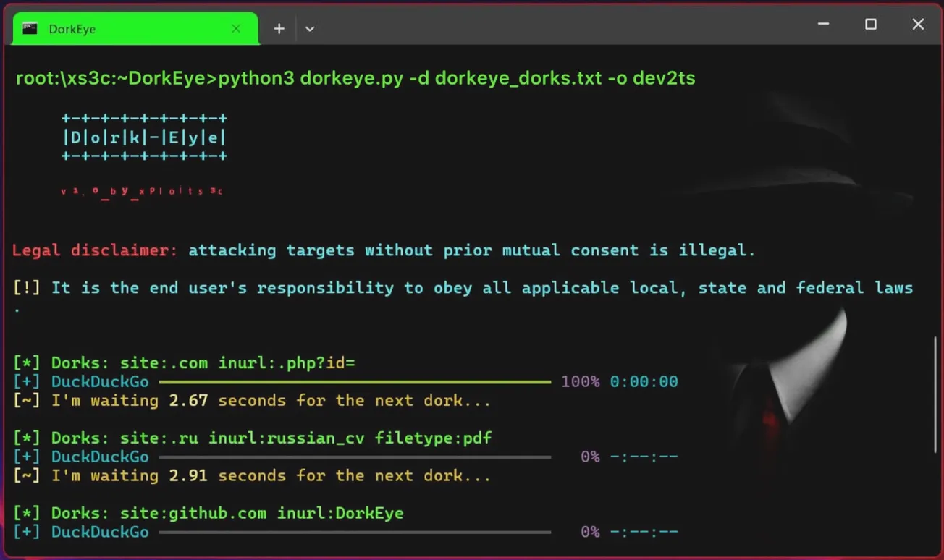
Task: Click the completed DuckDuckGo progress bar
Action: [355, 381]
